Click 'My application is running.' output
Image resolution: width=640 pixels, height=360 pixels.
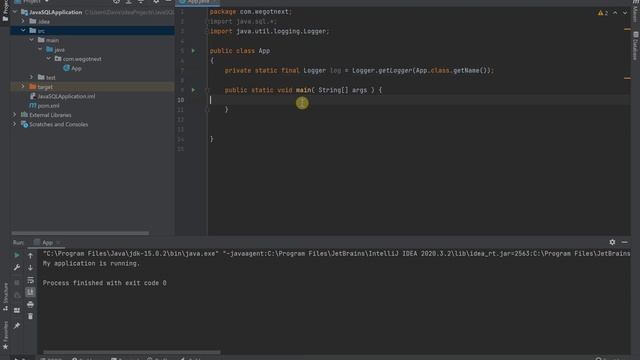point(91,263)
